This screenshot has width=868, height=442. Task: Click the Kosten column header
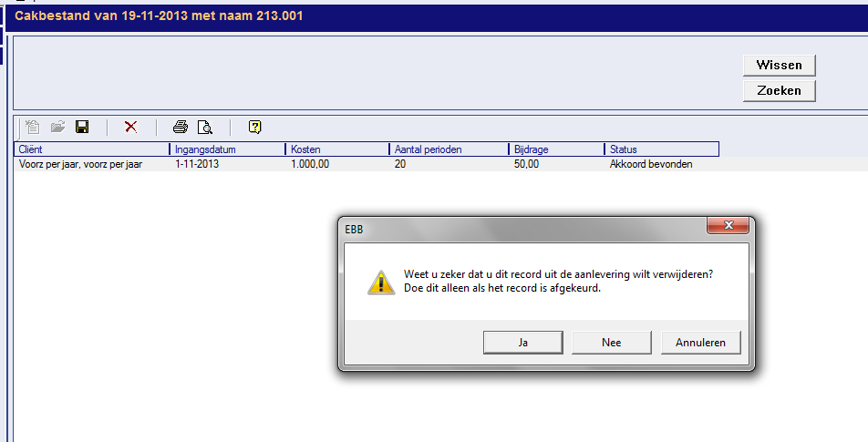[x=336, y=149]
